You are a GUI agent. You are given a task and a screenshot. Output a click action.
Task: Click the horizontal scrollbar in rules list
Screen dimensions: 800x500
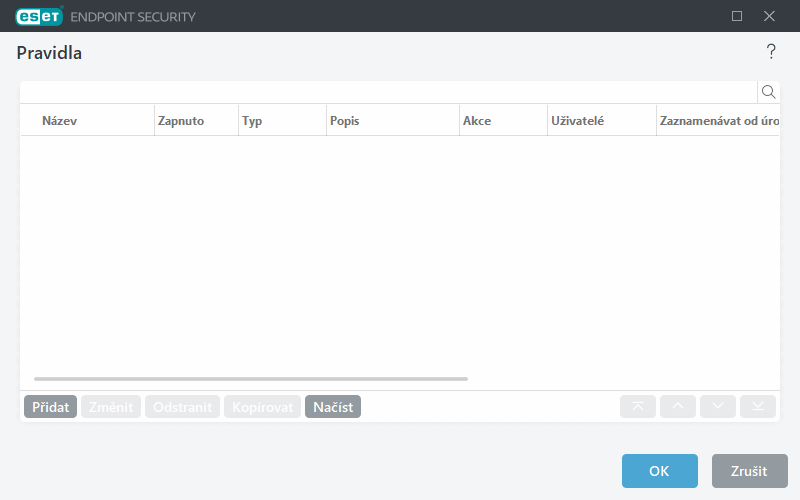[250, 379]
